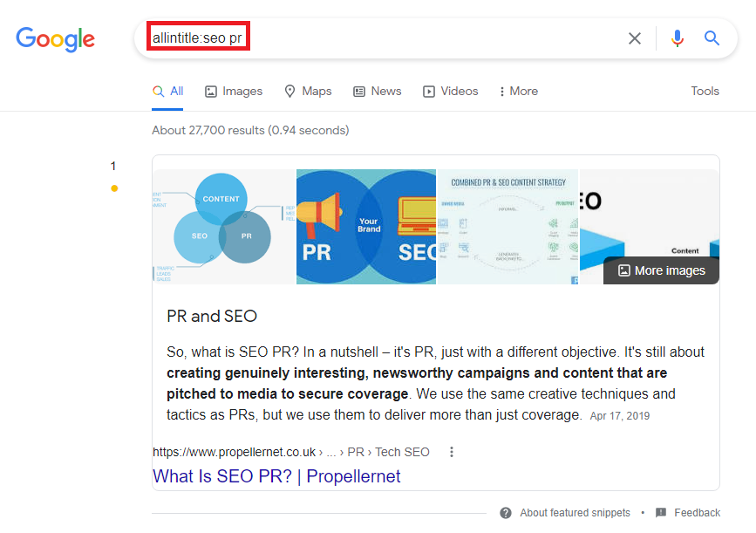Click the About featured snippets help icon
Viewport: 756px width, 533px height.
506,513
